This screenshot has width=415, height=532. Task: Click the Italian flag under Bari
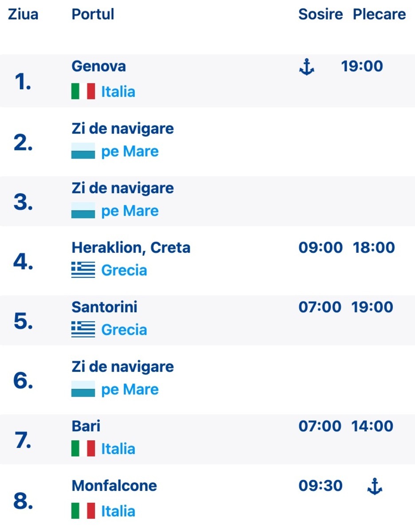point(83,449)
